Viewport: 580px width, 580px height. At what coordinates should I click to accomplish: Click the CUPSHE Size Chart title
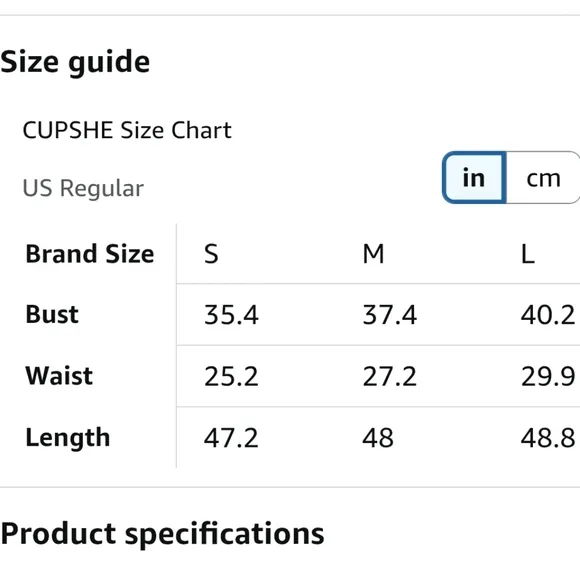127,130
